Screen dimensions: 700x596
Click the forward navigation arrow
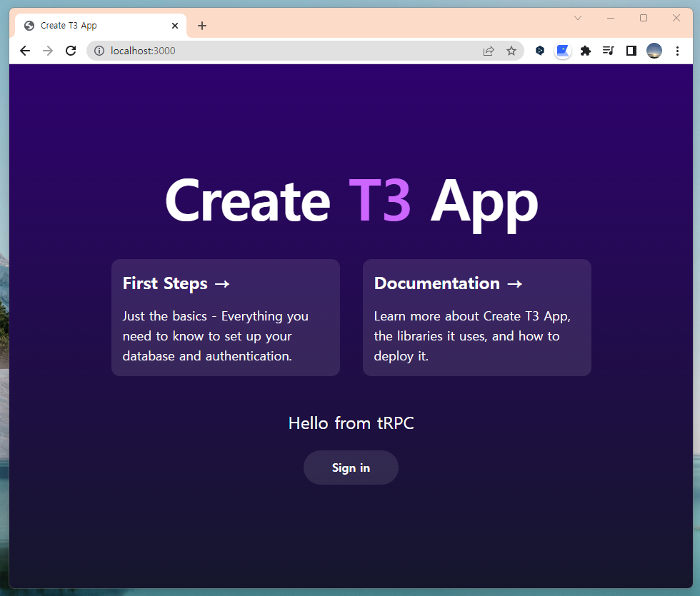click(48, 51)
